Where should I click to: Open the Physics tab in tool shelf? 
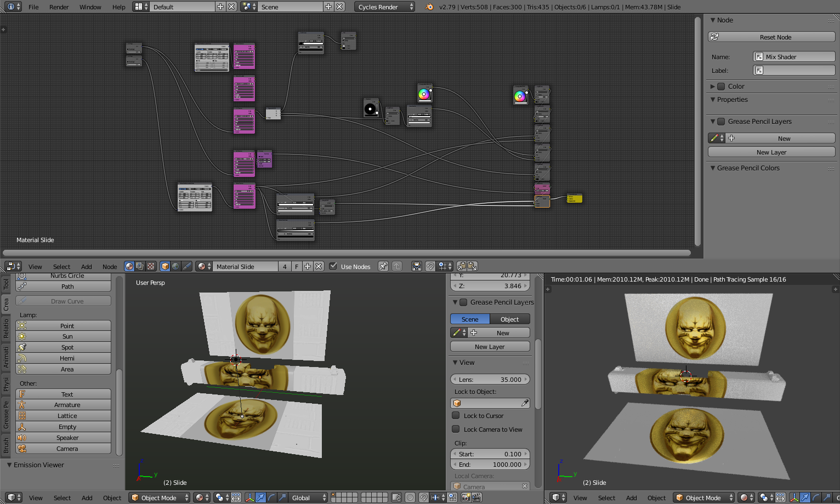(6, 384)
